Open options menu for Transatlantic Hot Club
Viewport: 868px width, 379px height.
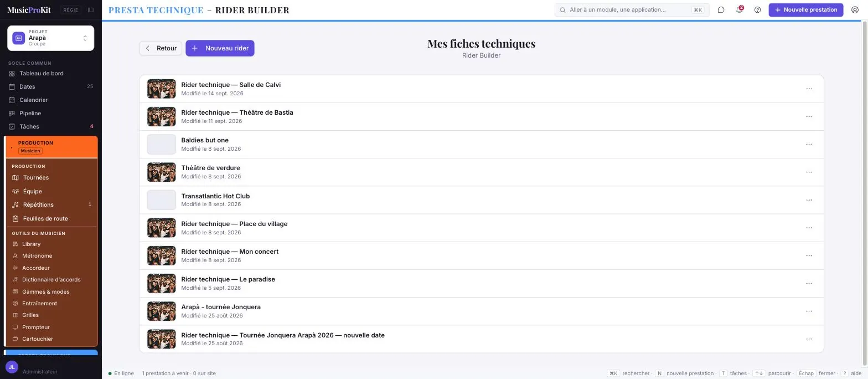(x=809, y=200)
